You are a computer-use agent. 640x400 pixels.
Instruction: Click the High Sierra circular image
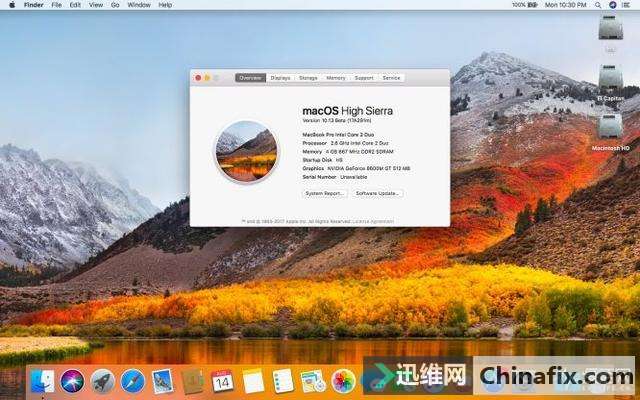point(247,151)
